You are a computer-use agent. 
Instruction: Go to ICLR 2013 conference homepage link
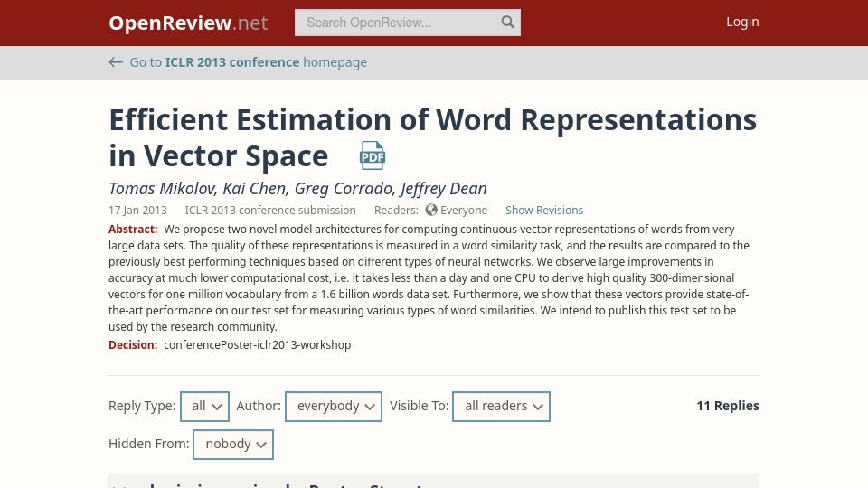pos(248,62)
